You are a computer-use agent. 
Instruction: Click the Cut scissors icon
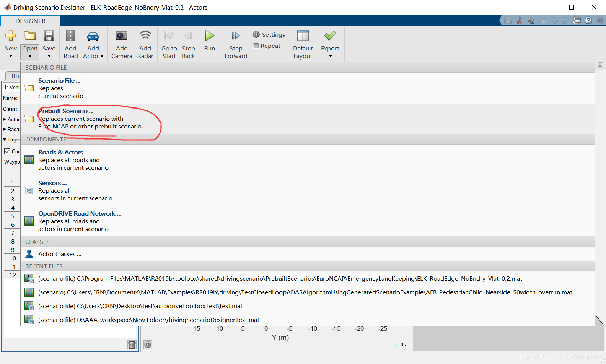click(520, 21)
